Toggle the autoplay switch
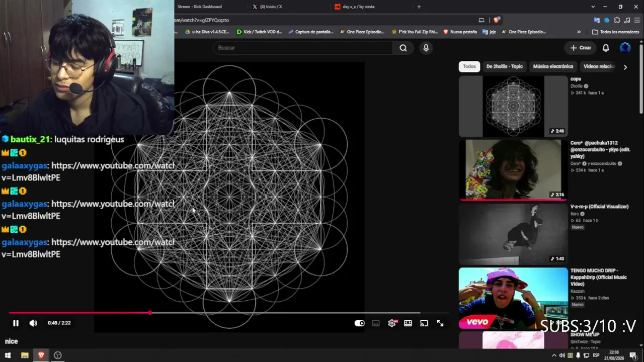Viewport: 644px width, 362px height. pyautogui.click(x=359, y=323)
